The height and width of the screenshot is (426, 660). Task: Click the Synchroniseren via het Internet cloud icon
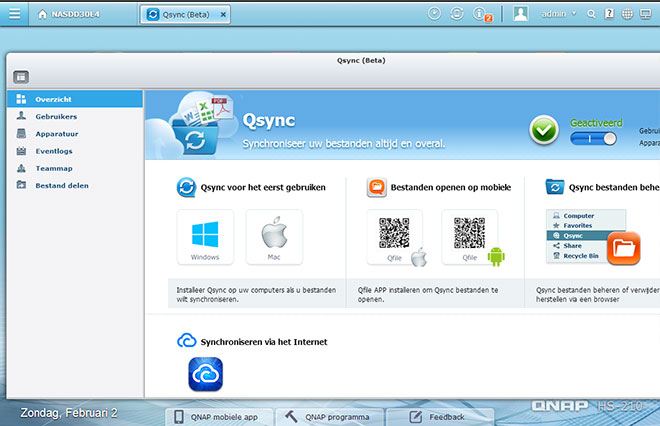(186, 341)
